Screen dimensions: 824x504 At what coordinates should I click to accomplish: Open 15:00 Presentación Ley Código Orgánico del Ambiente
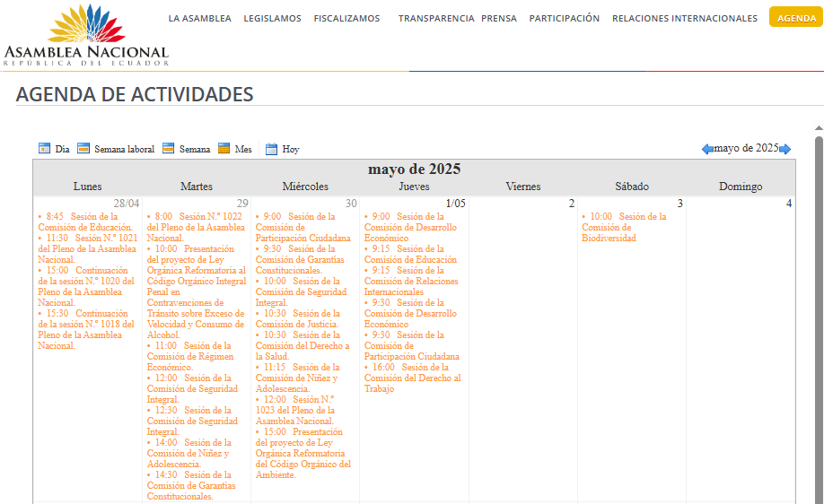pos(303,453)
